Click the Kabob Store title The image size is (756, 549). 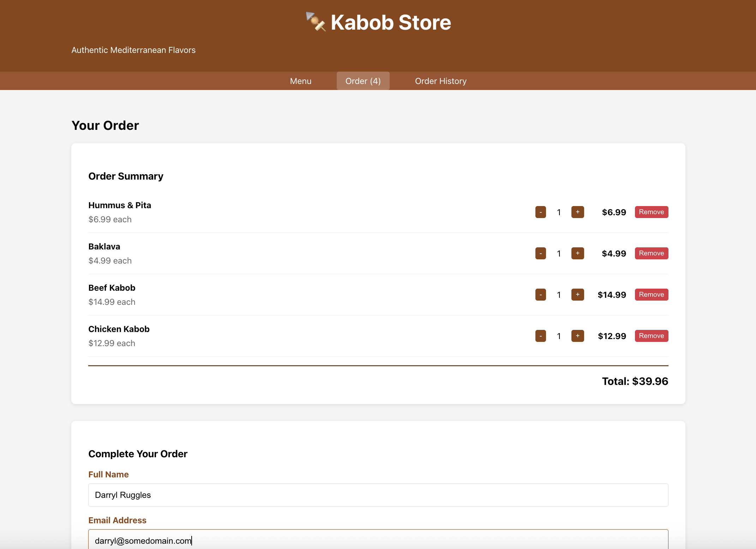pos(390,22)
